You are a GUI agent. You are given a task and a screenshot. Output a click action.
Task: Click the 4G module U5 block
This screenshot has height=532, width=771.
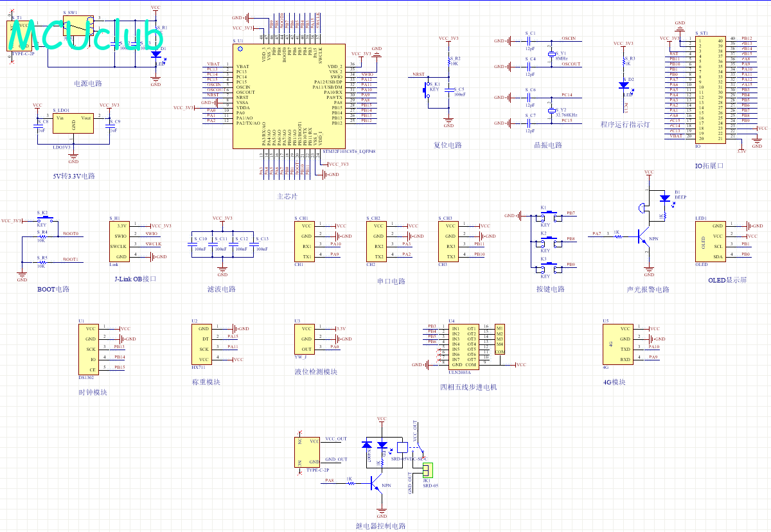[617, 344]
